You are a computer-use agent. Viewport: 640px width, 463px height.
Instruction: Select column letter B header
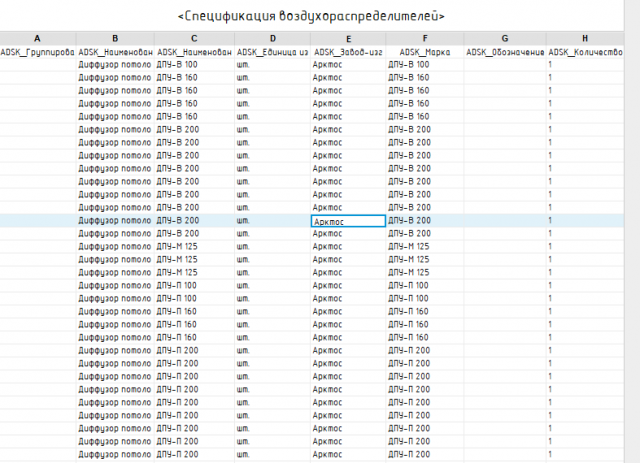coord(115,38)
